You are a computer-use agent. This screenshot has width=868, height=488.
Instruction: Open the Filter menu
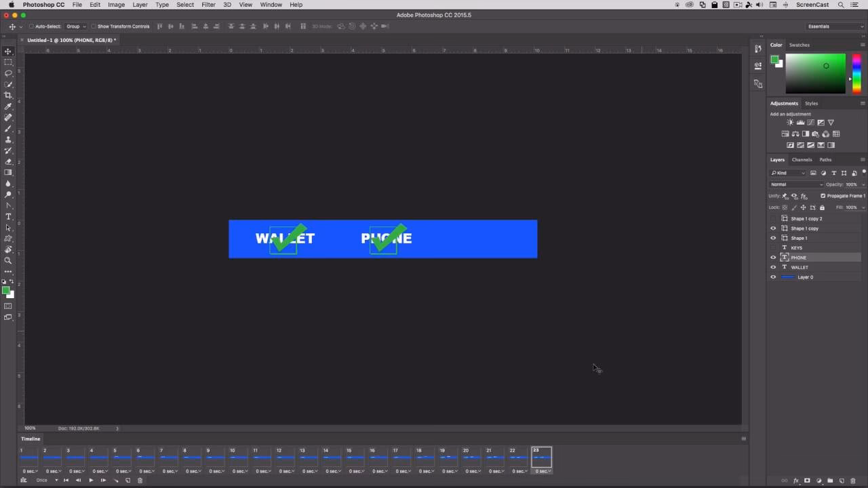click(x=208, y=5)
